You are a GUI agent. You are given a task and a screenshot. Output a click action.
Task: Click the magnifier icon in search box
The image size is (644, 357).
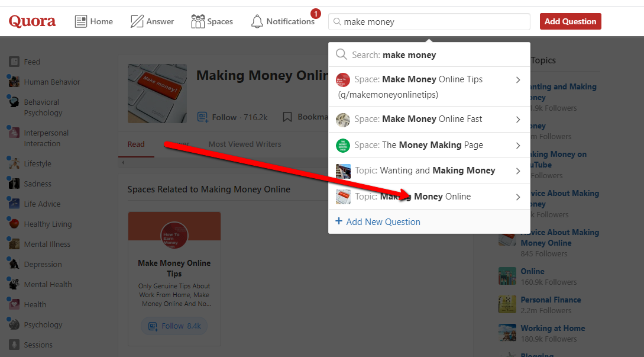click(x=337, y=21)
